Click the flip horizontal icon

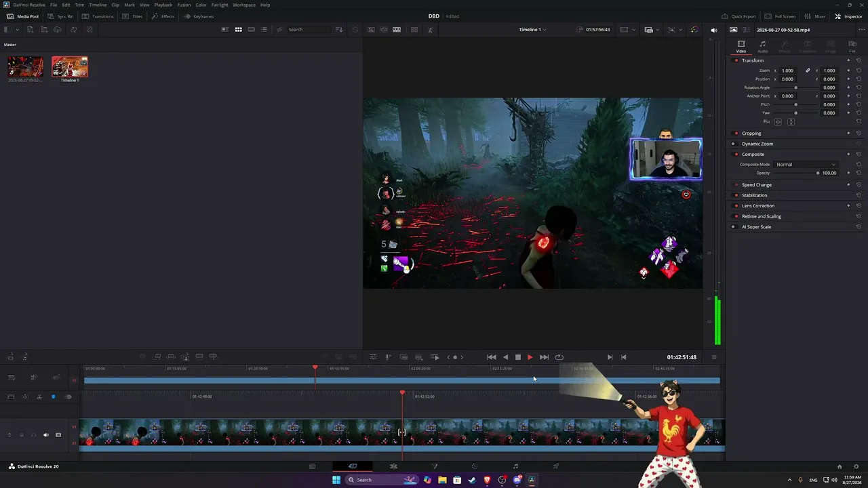click(778, 122)
